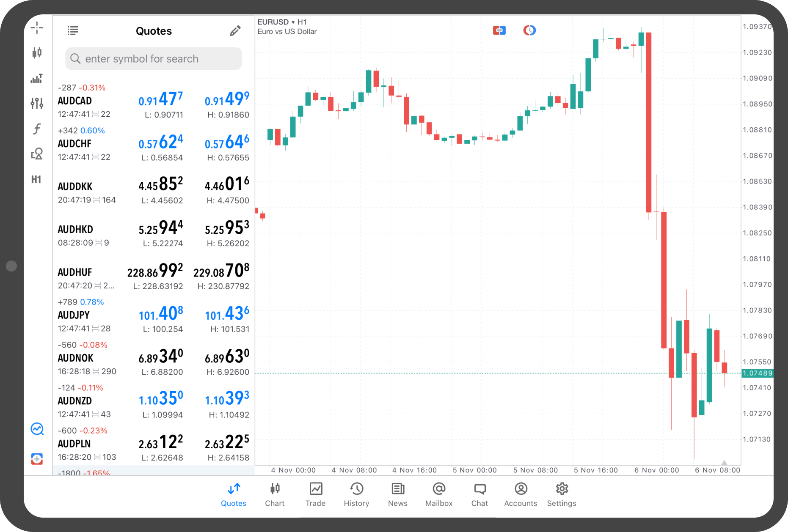Click the pencil edit icon in Quotes
788x532 pixels.
[235, 31]
